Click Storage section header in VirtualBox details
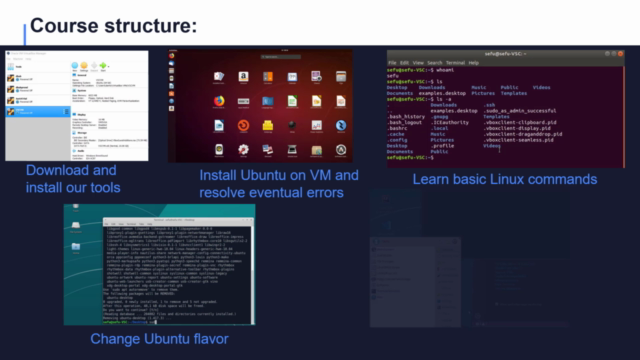This screenshot has width=640, height=360. point(82,133)
